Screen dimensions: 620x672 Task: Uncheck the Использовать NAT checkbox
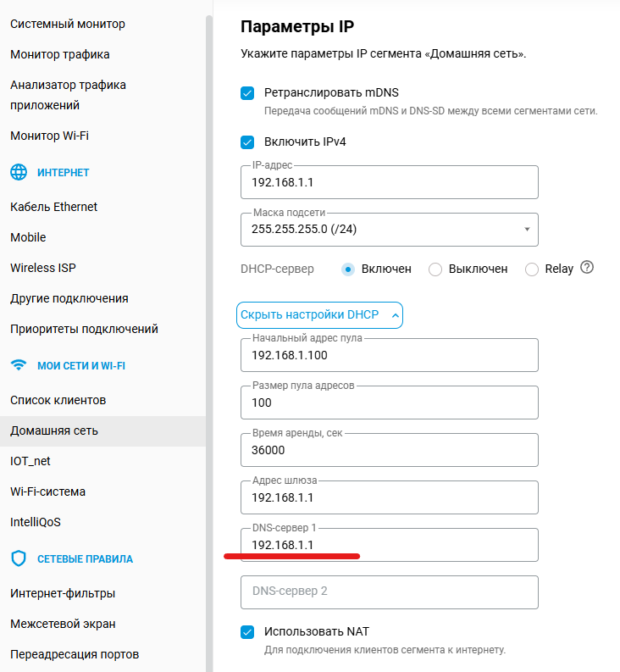pyautogui.click(x=247, y=632)
